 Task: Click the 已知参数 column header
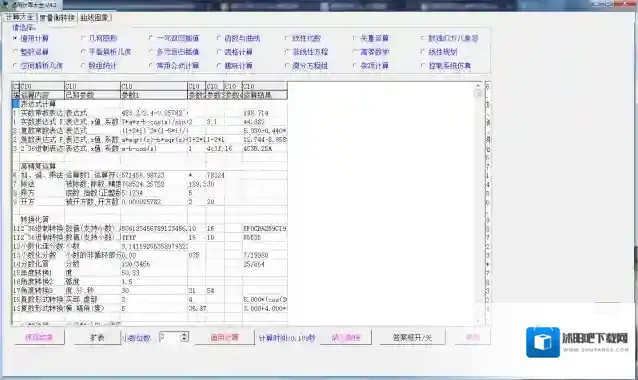[92, 95]
